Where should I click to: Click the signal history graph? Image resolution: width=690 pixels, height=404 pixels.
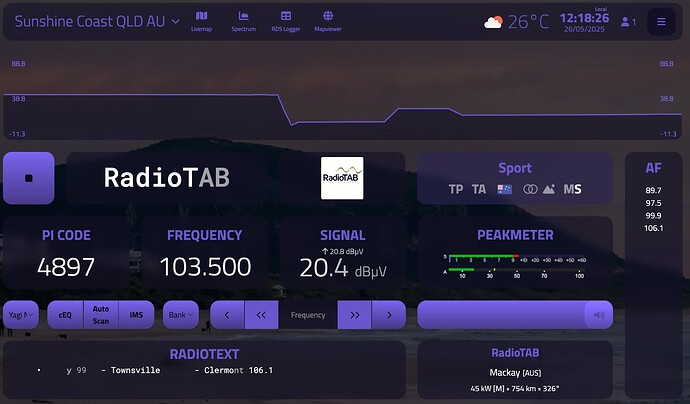(x=343, y=98)
